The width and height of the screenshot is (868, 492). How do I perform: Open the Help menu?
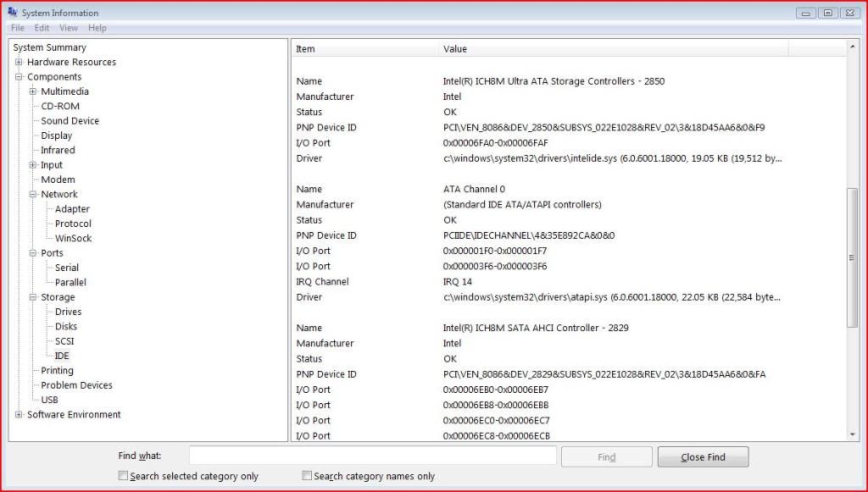[97, 28]
